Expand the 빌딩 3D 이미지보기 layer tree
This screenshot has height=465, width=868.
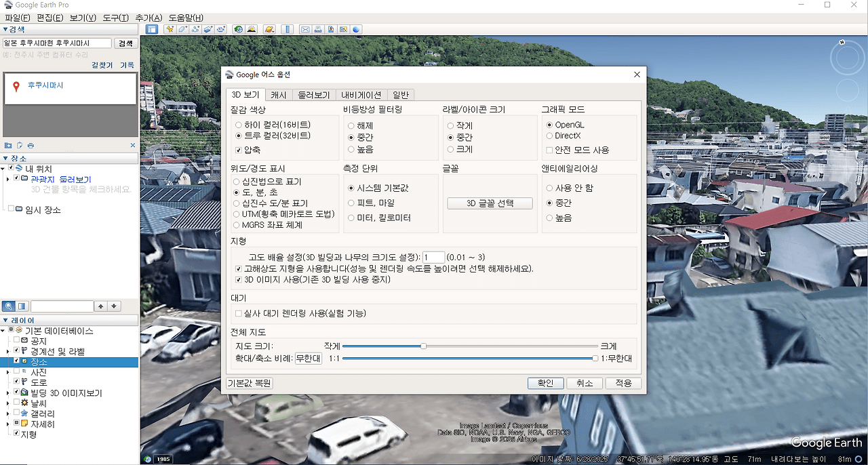click(7, 392)
